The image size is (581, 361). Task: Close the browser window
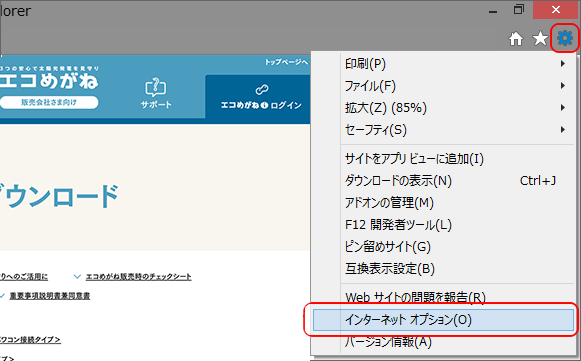pyautogui.click(x=555, y=10)
